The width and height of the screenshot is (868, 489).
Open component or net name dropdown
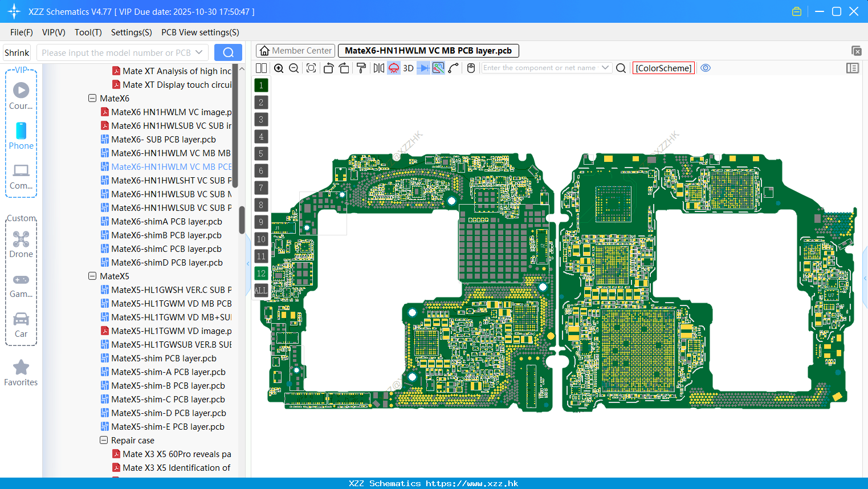coord(605,68)
